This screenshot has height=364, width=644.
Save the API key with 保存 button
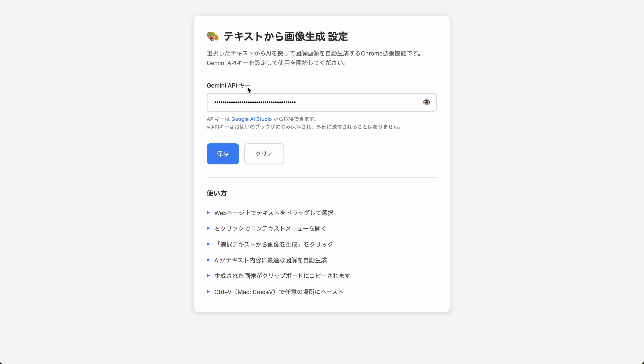[223, 154]
